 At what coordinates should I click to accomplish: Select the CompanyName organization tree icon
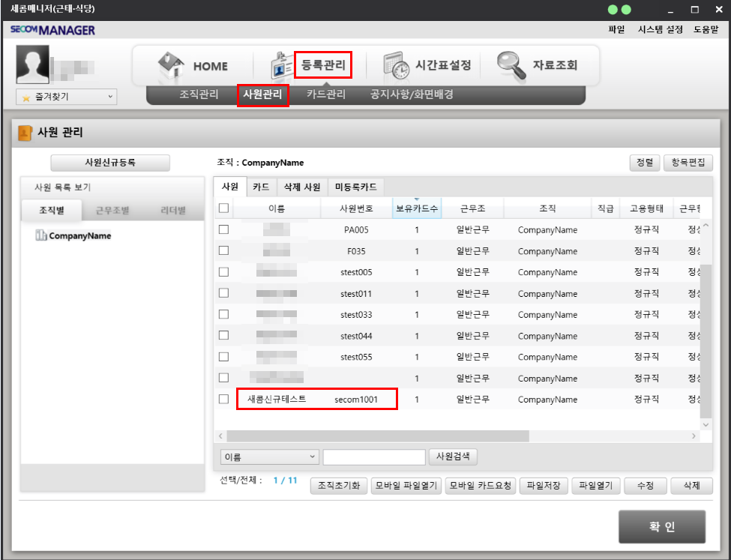pos(41,236)
